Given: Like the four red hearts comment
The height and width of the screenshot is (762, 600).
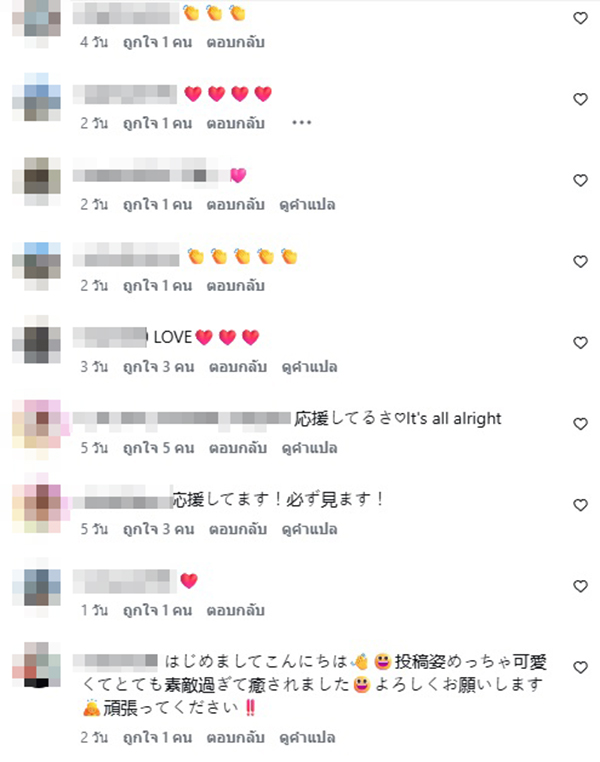Looking at the screenshot, I should pos(581,100).
